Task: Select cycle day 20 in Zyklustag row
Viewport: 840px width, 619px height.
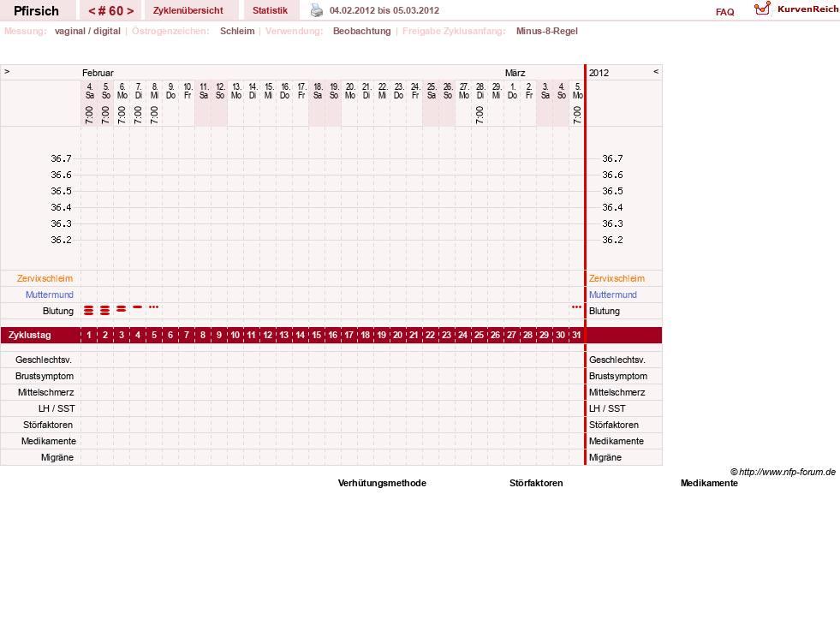Action: (397, 336)
